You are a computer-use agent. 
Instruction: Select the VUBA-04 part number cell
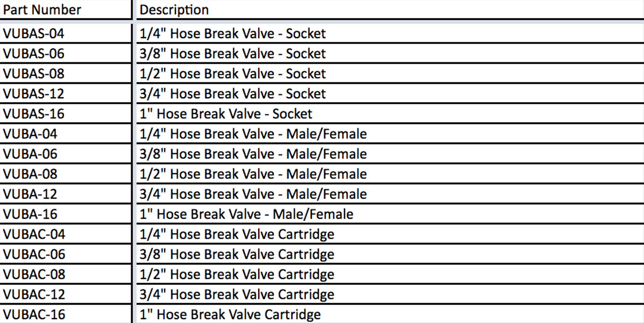pos(30,134)
